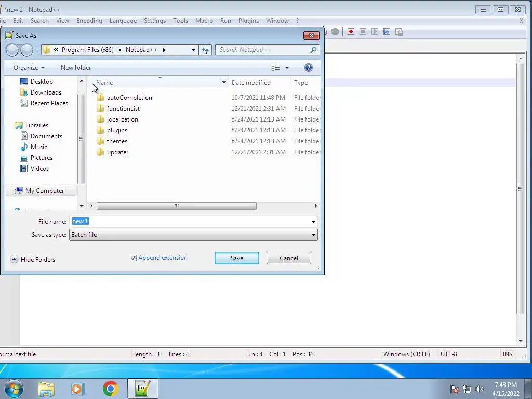Click the Save recorded macro icon
Viewport: 532px width, 399px height.
coord(398,32)
